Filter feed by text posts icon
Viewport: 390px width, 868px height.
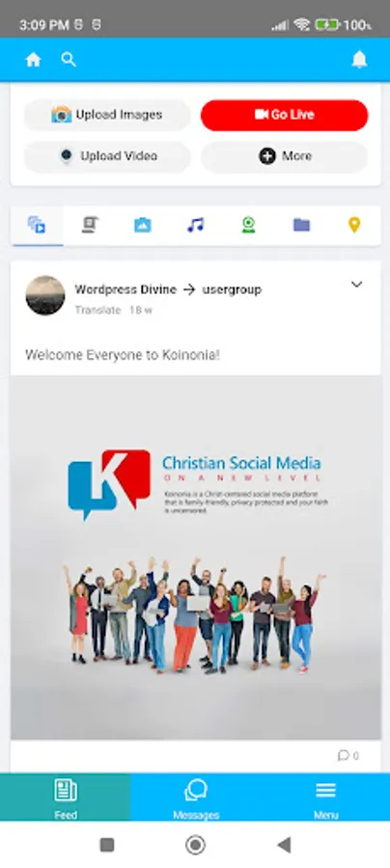point(90,225)
